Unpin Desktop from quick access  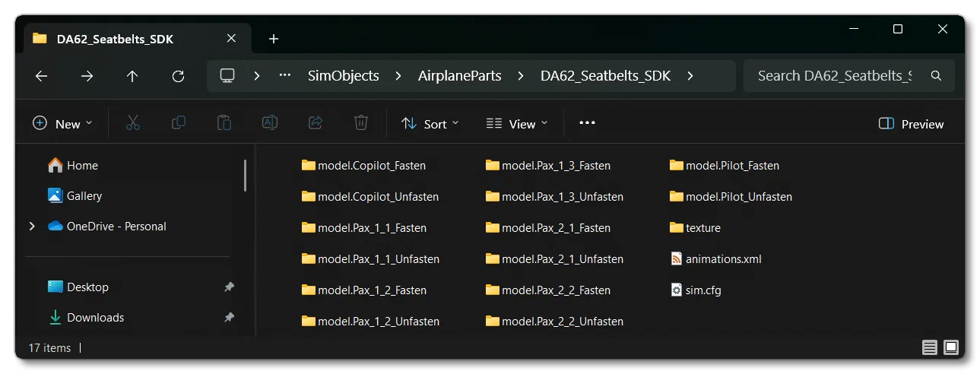[229, 287]
